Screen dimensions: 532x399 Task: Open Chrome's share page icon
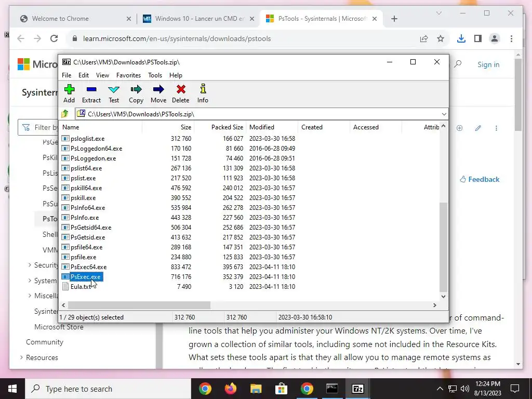coord(424,38)
